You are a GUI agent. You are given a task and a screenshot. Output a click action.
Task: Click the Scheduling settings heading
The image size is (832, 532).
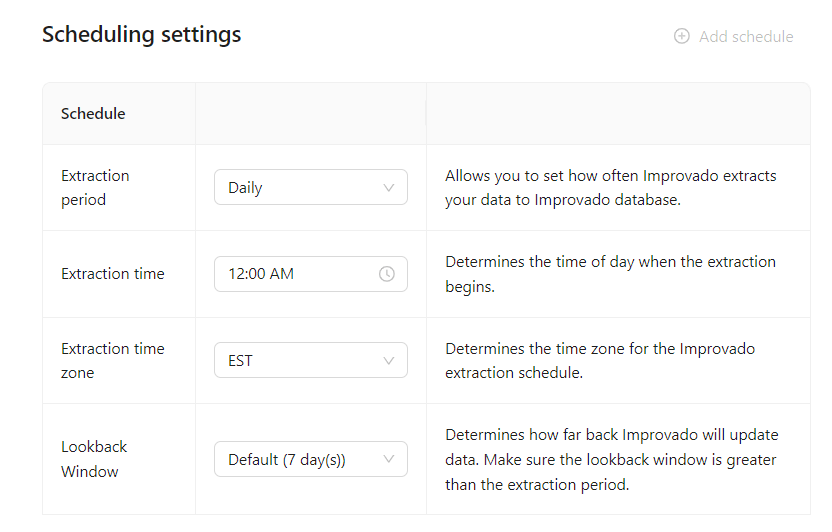[142, 35]
